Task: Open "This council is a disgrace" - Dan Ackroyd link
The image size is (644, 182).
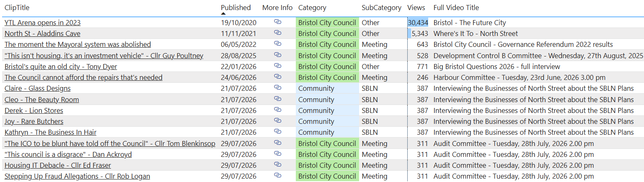Action: tap(68, 154)
